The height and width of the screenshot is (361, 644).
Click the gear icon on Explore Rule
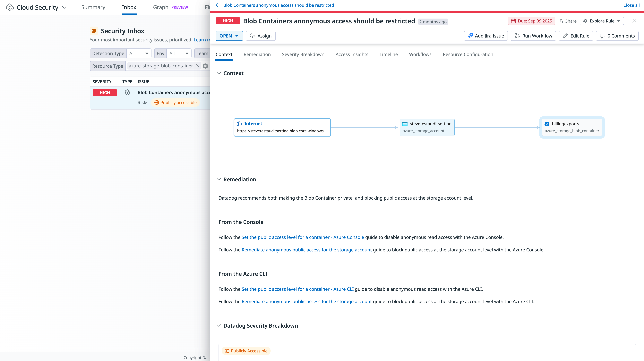585,21
